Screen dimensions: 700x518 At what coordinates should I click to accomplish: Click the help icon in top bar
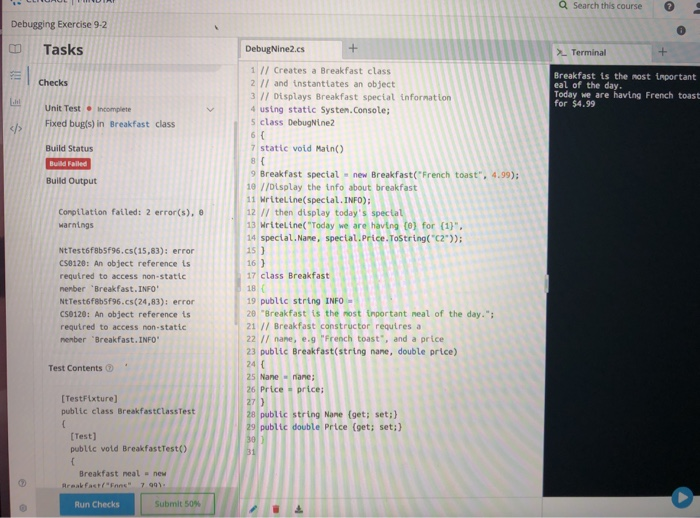[x=669, y=6]
